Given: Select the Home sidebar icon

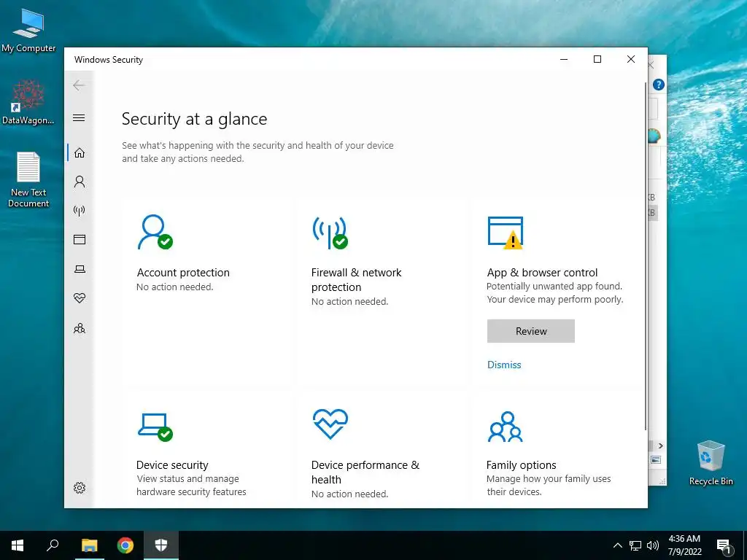Looking at the screenshot, I should pyautogui.click(x=80, y=152).
